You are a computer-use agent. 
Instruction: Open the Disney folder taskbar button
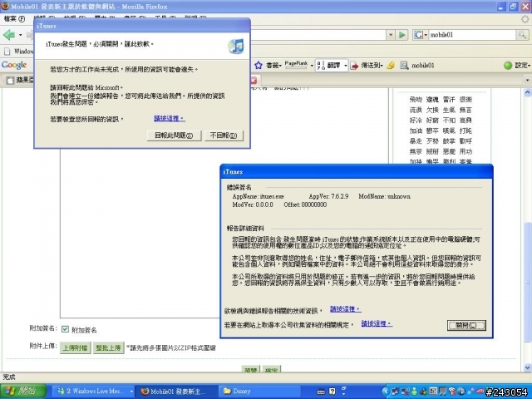[259, 392]
